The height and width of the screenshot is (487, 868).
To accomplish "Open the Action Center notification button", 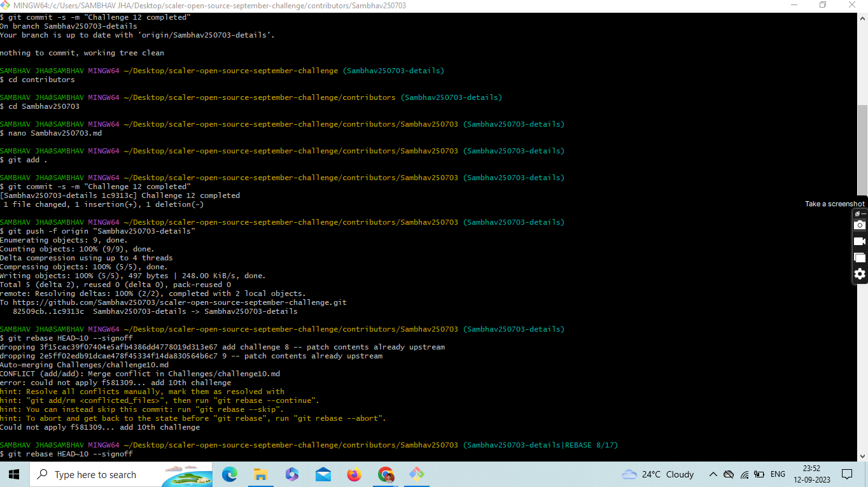I will pos(847,474).
